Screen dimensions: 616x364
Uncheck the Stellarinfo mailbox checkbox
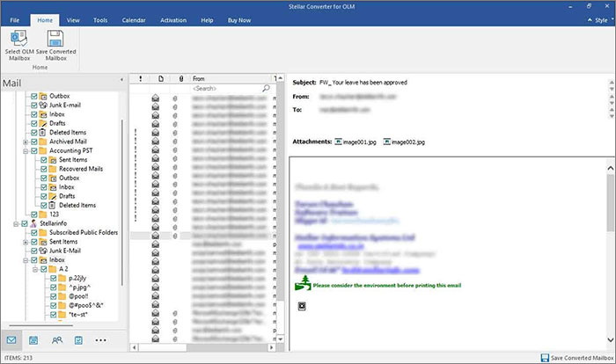pos(25,223)
